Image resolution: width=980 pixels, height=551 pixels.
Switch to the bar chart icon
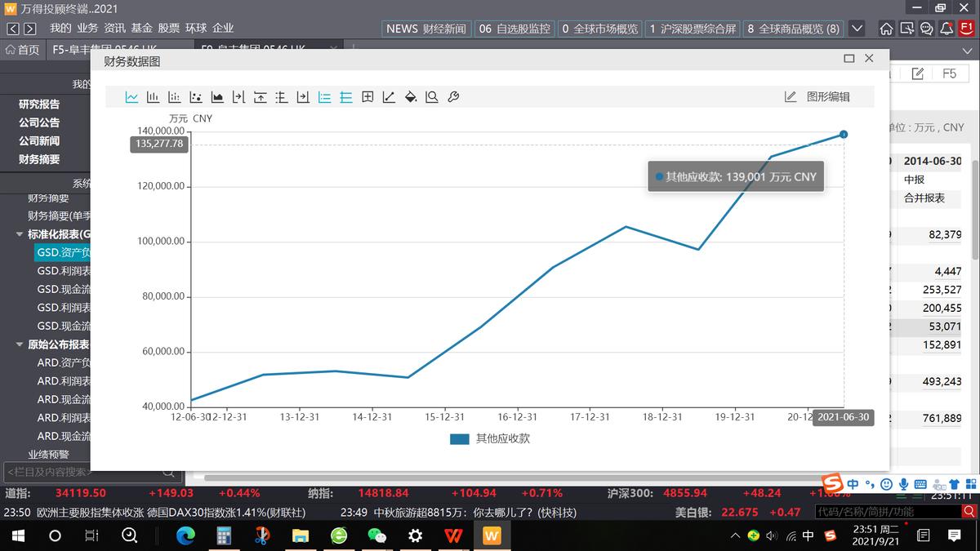tap(153, 97)
